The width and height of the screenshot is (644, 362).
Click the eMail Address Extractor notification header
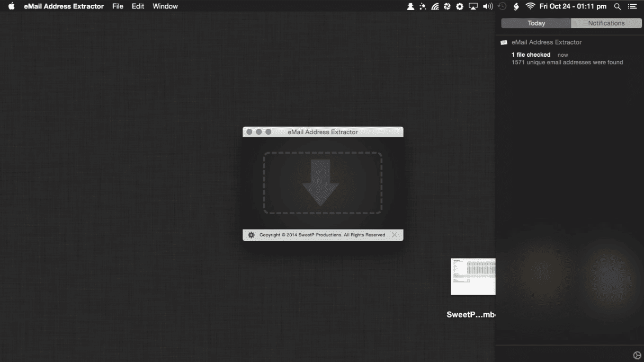click(x=547, y=42)
